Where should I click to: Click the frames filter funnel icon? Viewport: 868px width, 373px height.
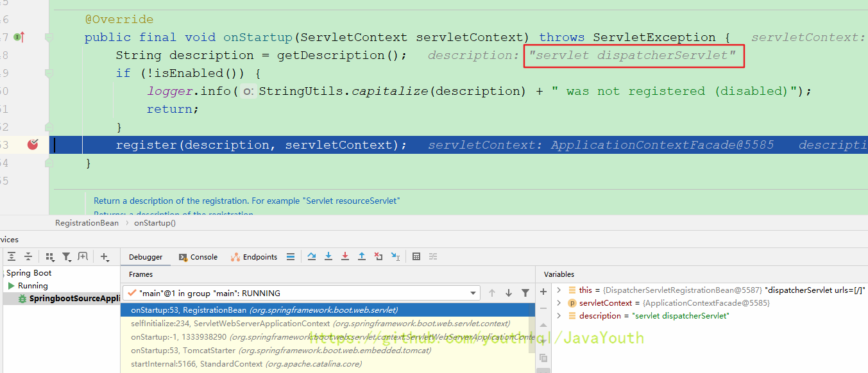pyautogui.click(x=525, y=293)
